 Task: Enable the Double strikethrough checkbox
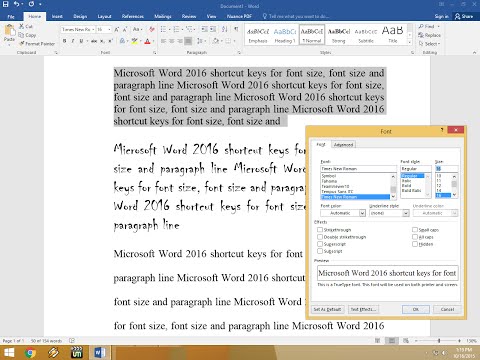[320, 237]
